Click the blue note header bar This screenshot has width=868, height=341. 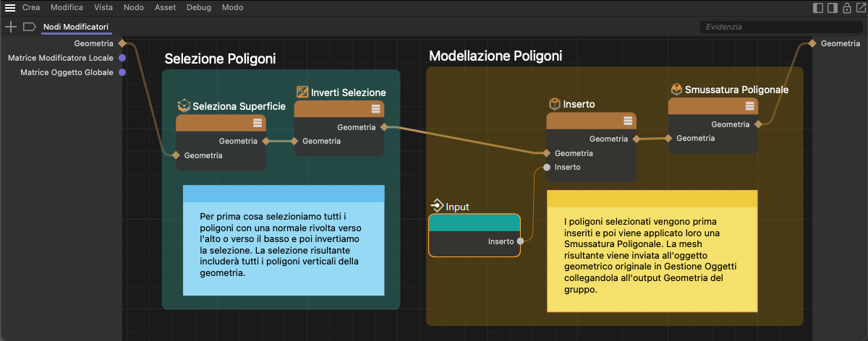283,194
